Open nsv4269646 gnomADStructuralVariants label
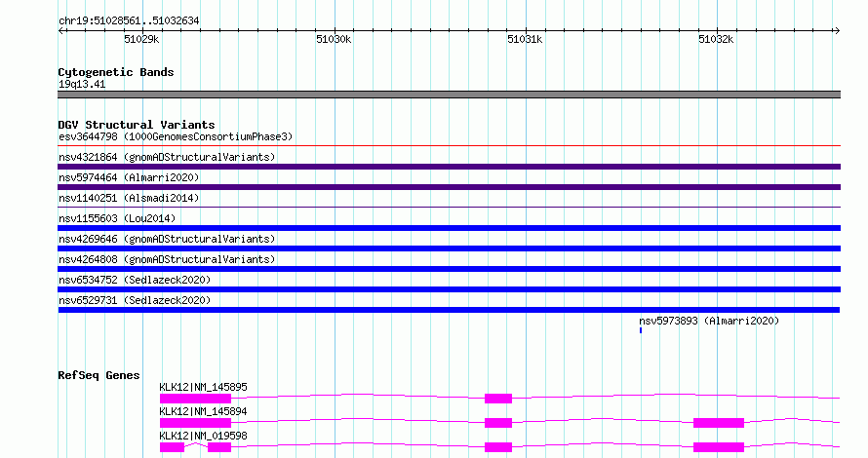The image size is (868, 458). tap(167, 239)
